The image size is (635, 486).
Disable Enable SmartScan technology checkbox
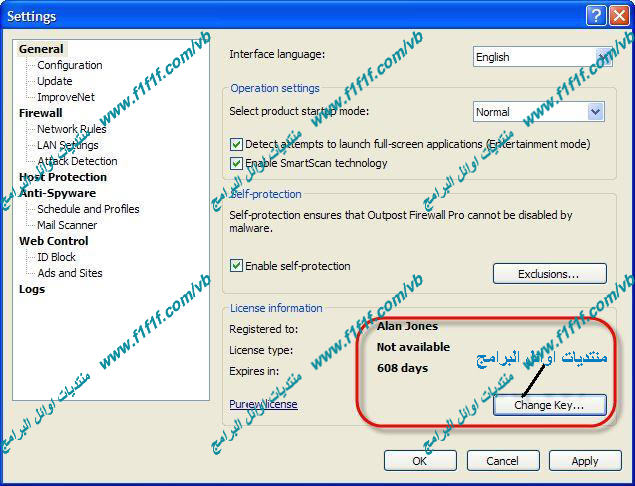tap(237, 163)
